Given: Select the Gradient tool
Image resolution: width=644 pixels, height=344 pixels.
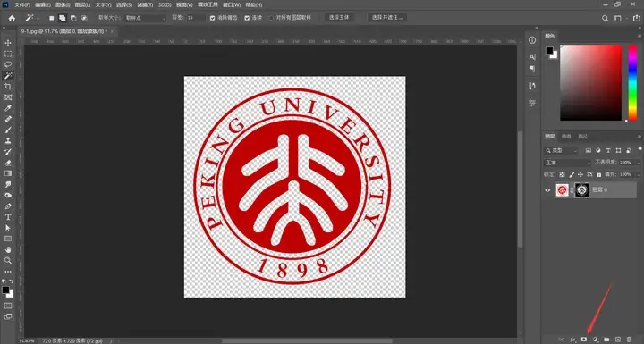Looking at the screenshot, I should [x=8, y=173].
